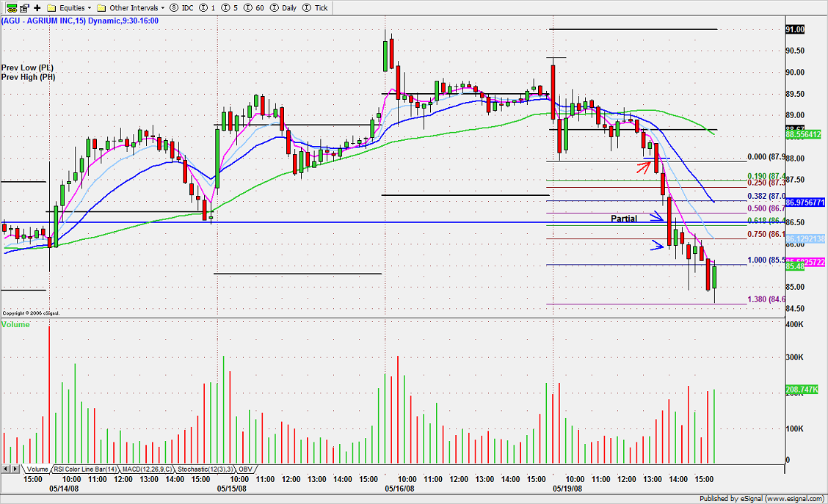Click the 400K volume axis label
828x504 pixels.
(795, 324)
